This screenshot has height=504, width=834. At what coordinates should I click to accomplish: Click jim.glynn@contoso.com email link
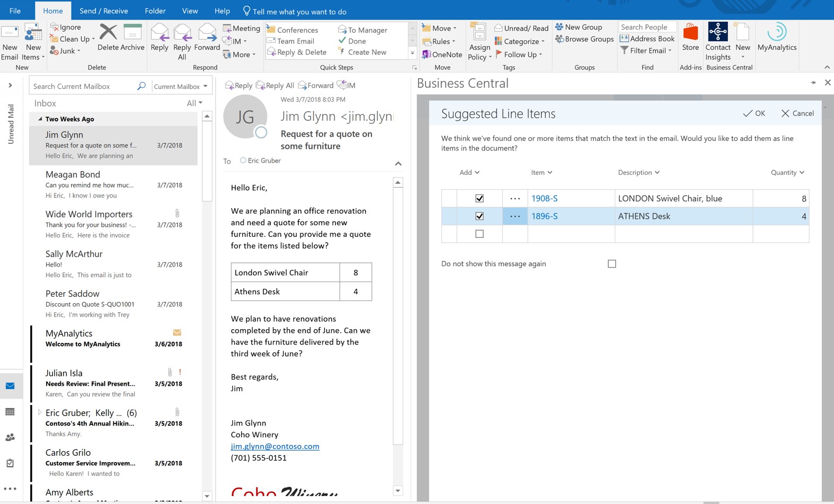[275, 446]
